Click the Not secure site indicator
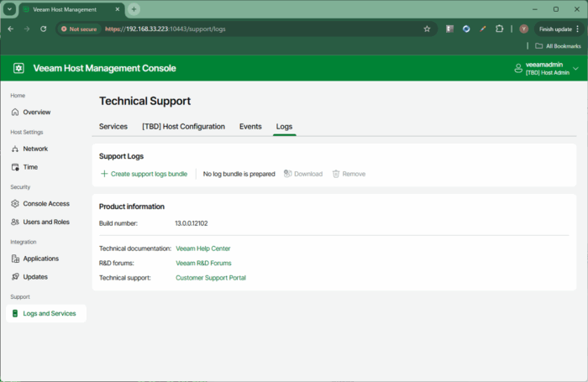The height and width of the screenshot is (382, 588). [x=79, y=29]
